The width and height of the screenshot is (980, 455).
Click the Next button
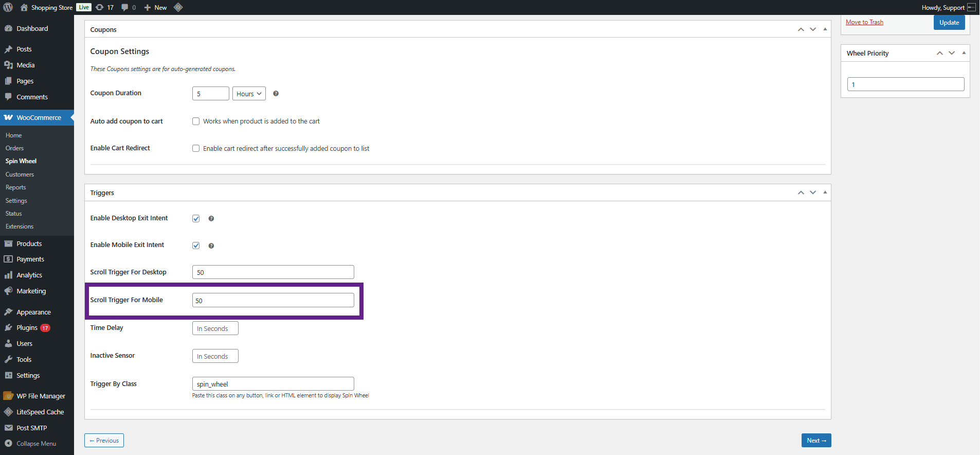click(x=816, y=441)
